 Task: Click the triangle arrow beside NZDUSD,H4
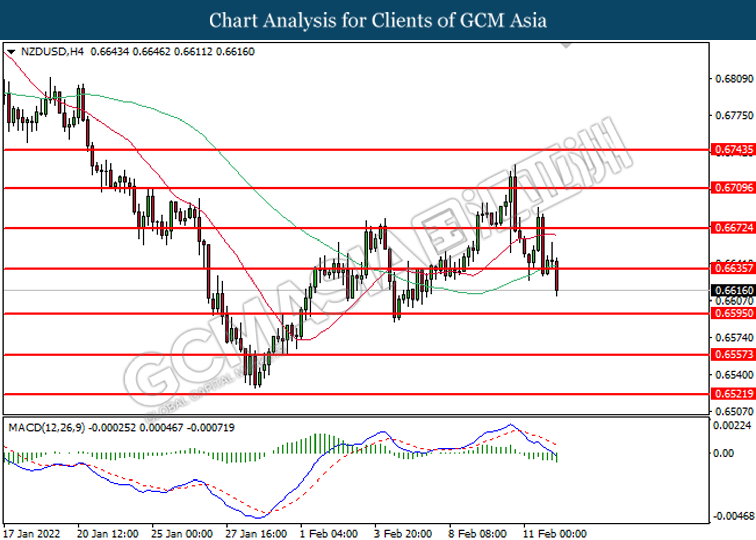[x=11, y=52]
